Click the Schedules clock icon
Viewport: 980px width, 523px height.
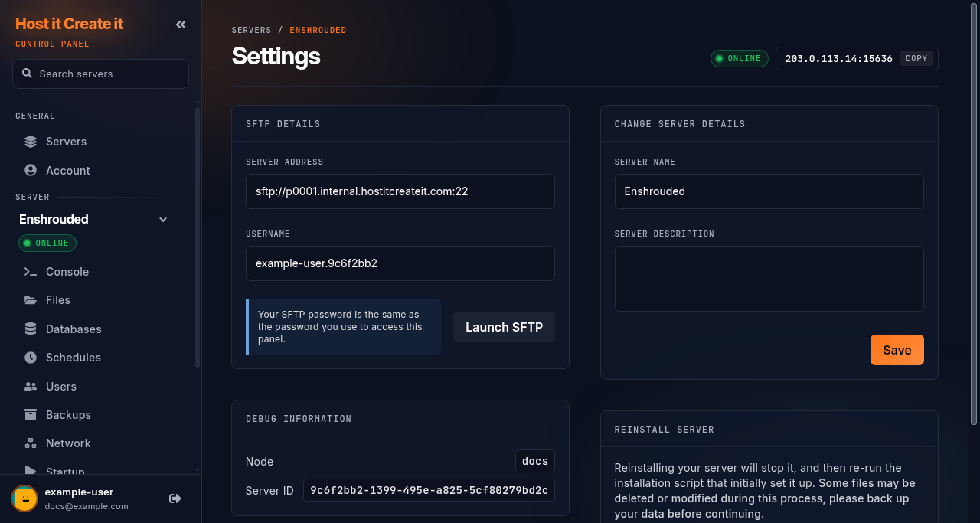tap(31, 358)
